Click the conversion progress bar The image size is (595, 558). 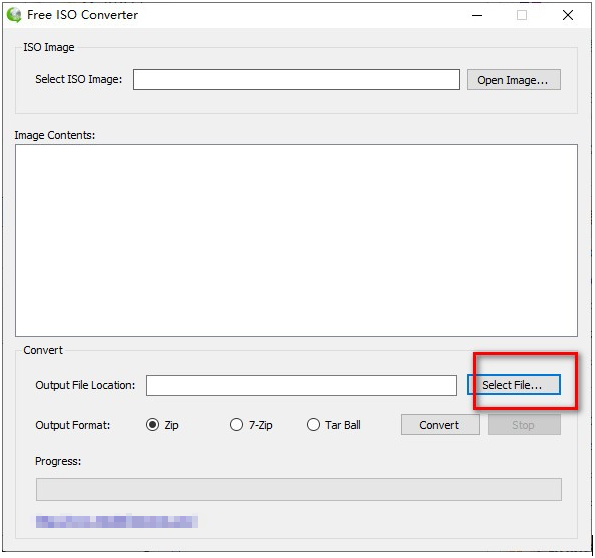tap(299, 489)
